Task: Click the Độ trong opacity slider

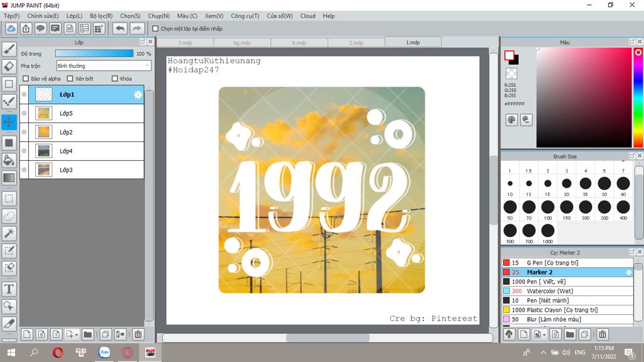Action: coord(94,53)
